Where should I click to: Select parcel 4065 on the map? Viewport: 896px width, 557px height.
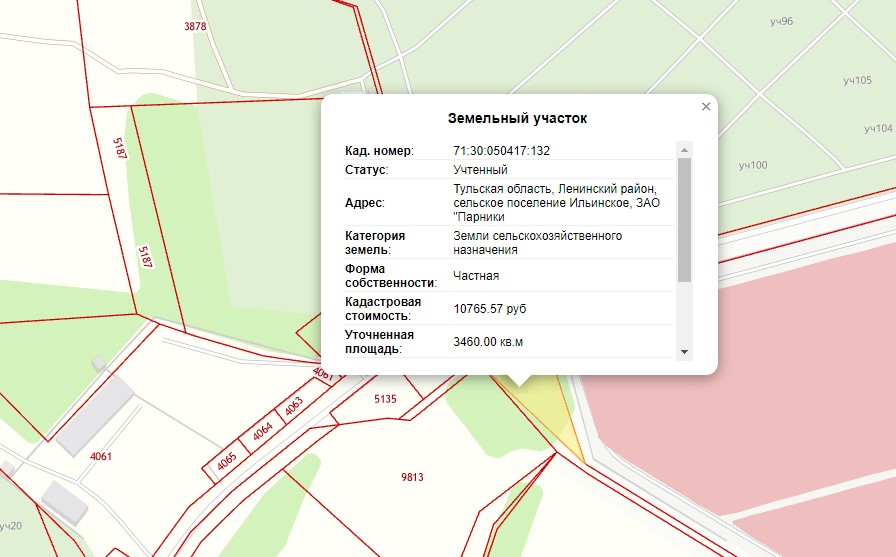tap(227, 459)
